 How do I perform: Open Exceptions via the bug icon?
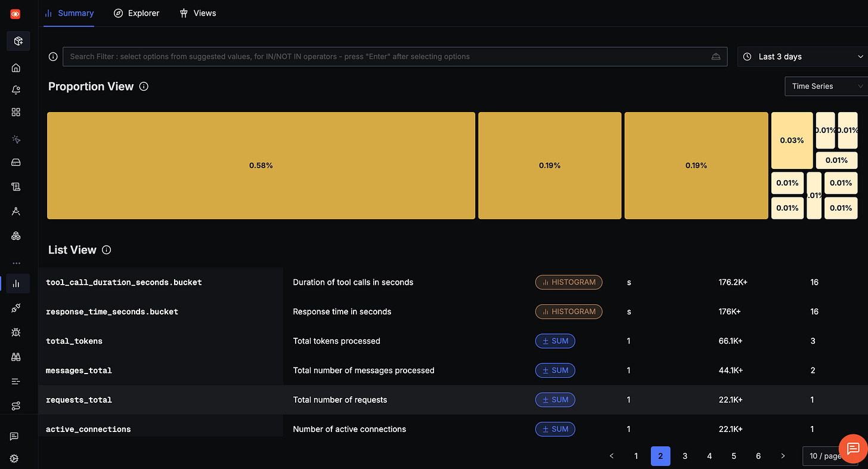[x=16, y=332]
